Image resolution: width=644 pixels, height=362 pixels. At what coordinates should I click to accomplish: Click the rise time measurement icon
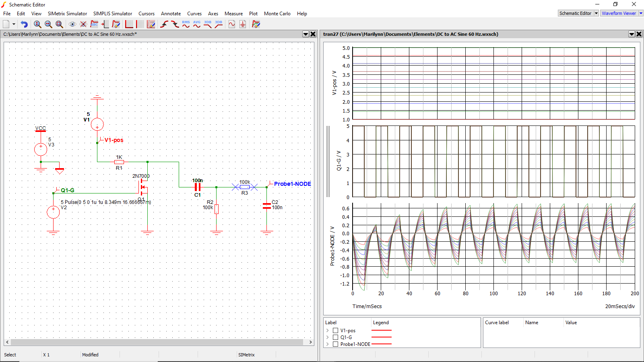point(164,24)
